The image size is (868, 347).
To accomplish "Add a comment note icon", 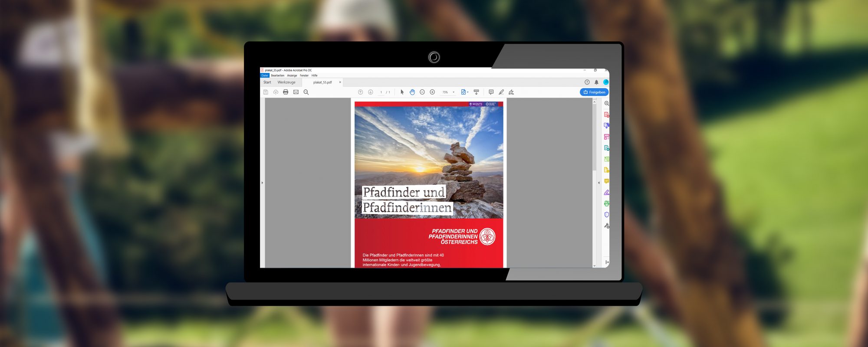I will [491, 92].
